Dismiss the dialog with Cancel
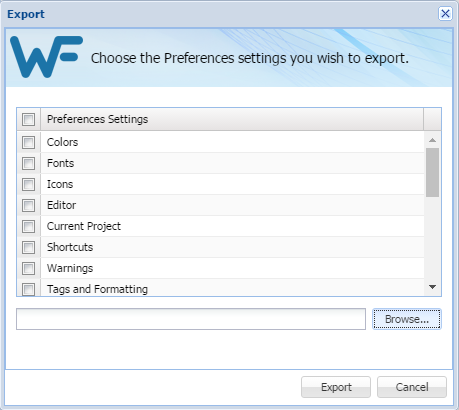 point(412,387)
